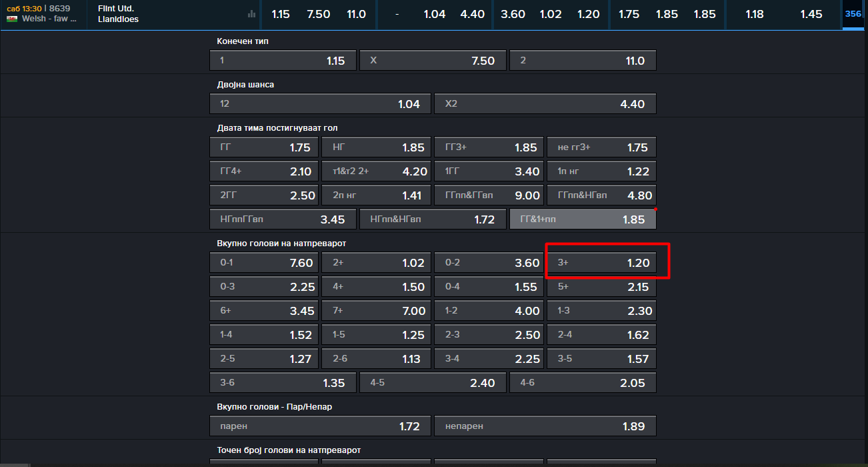868x467 pixels.
Task: Select the ГГ4+ option at 2.10
Action: coord(264,171)
